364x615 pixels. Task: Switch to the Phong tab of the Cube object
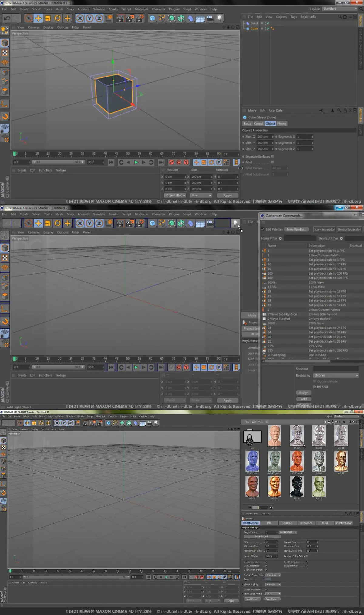click(x=281, y=124)
